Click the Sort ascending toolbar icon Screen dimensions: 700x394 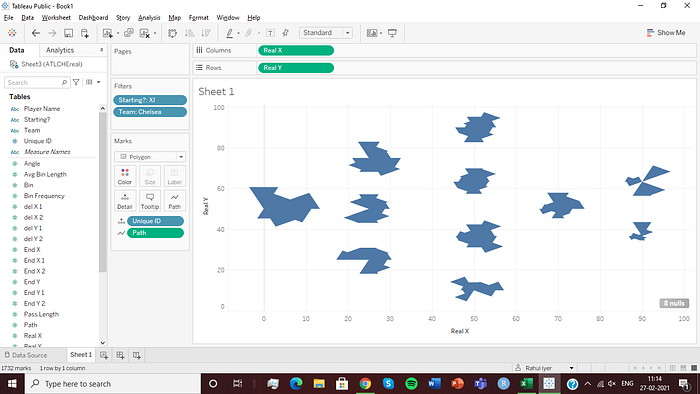(x=189, y=33)
